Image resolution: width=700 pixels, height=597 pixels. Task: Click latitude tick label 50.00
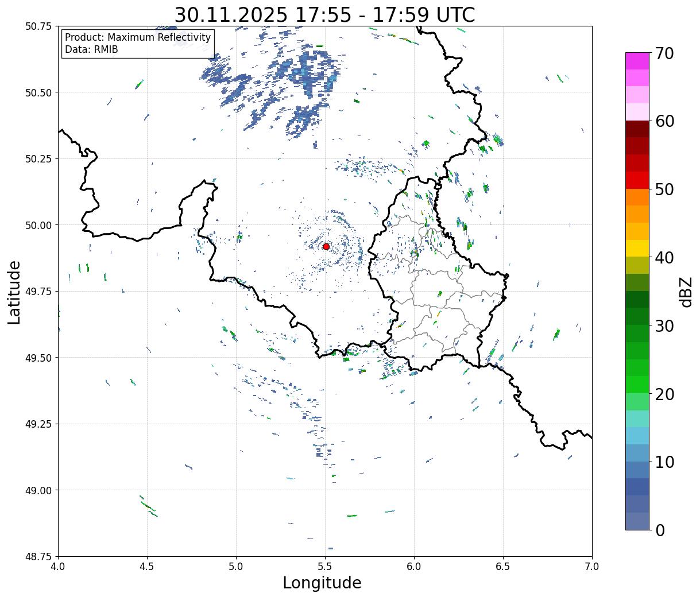[39, 225]
